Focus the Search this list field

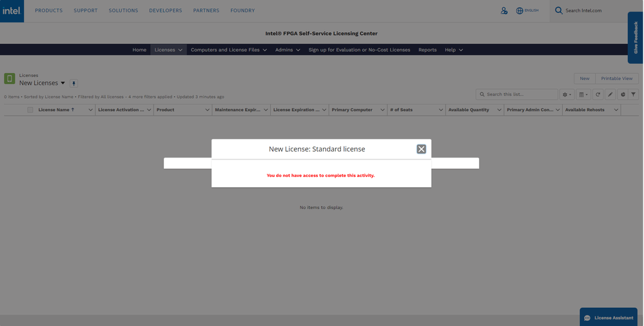point(516,94)
